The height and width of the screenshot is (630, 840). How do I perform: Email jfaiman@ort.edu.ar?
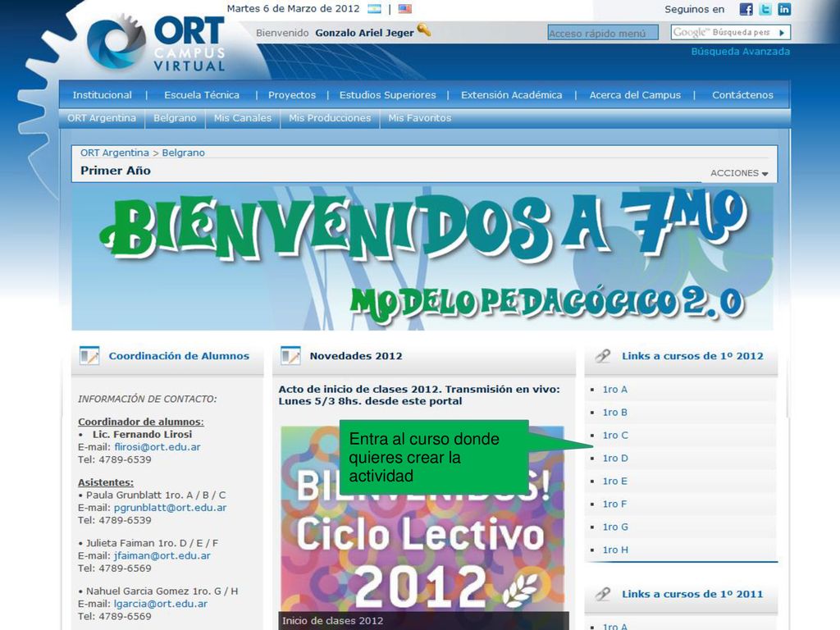point(162,555)
